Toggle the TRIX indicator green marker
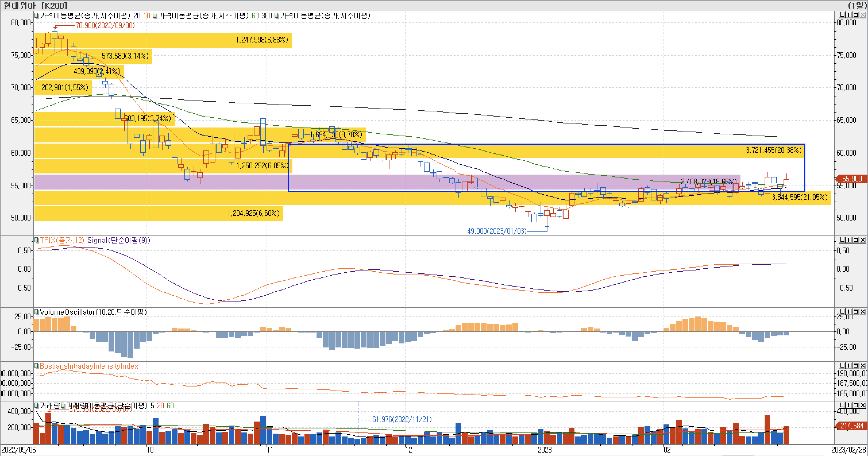 (36, 240)
